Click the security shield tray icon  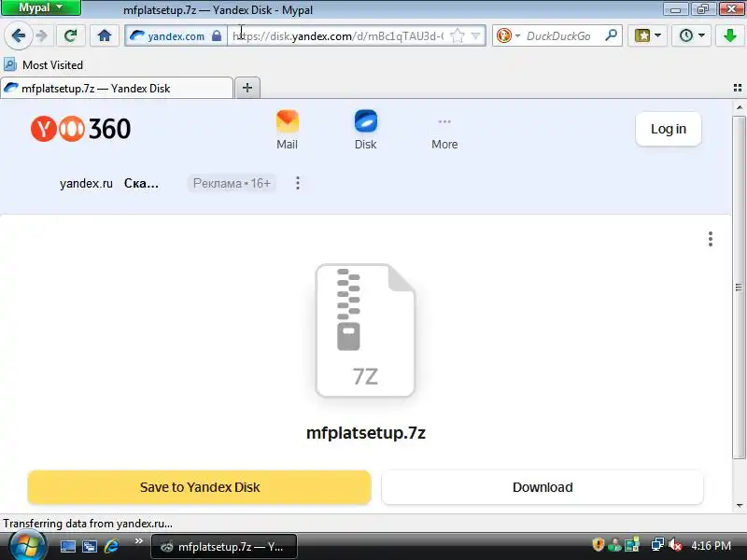point(599,545)
